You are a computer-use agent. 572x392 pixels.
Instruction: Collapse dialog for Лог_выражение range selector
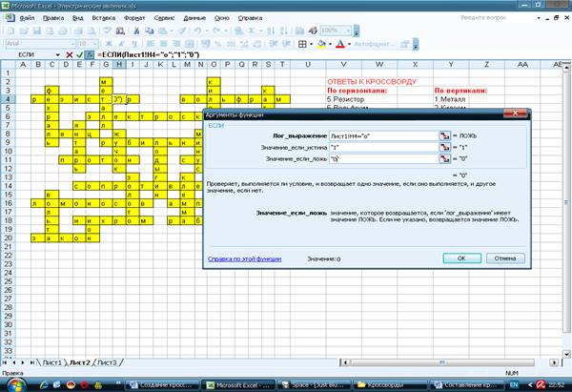pyautogui.click(x=444, y=137)
